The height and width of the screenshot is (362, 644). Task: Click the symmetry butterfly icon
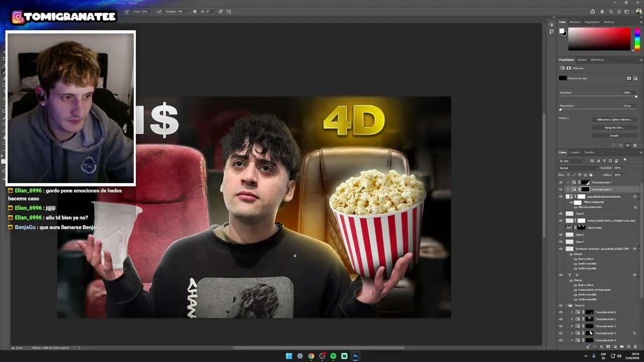[x=229, y=12]
